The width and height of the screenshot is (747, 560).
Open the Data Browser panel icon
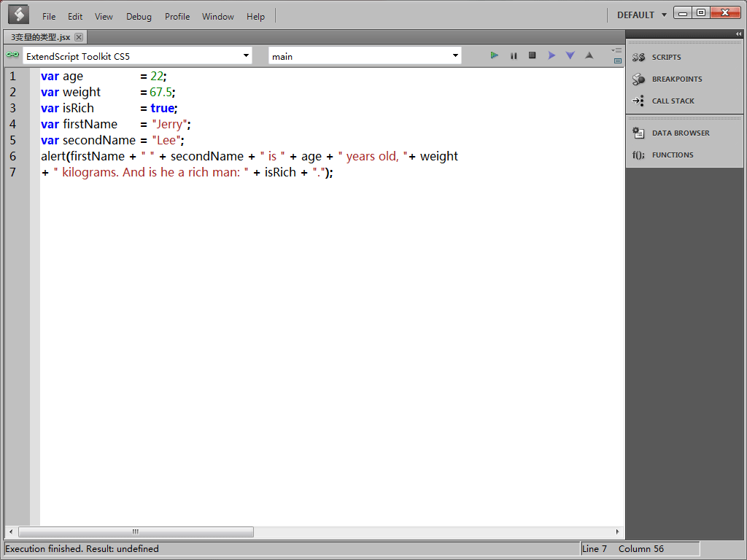(x=638, y=133)
